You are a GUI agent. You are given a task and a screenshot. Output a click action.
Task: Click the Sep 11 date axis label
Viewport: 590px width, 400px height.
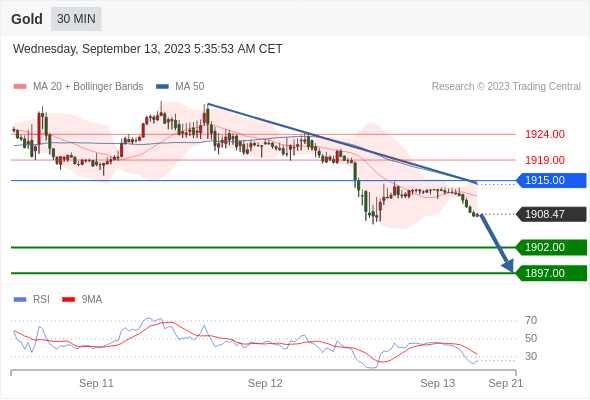pyautogui.click(x=96, y=383)
